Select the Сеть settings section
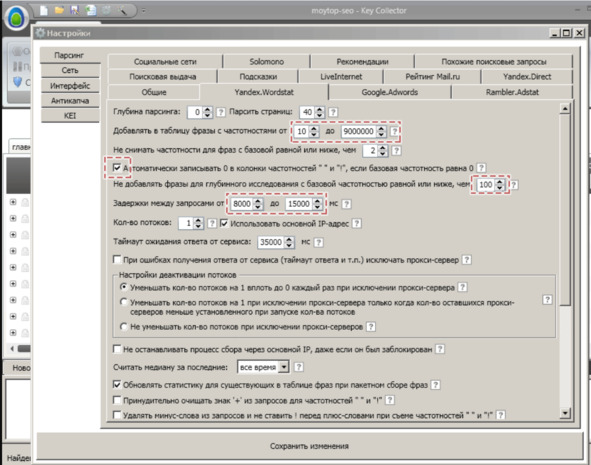591x465 pixels. [x=70, y=70]
